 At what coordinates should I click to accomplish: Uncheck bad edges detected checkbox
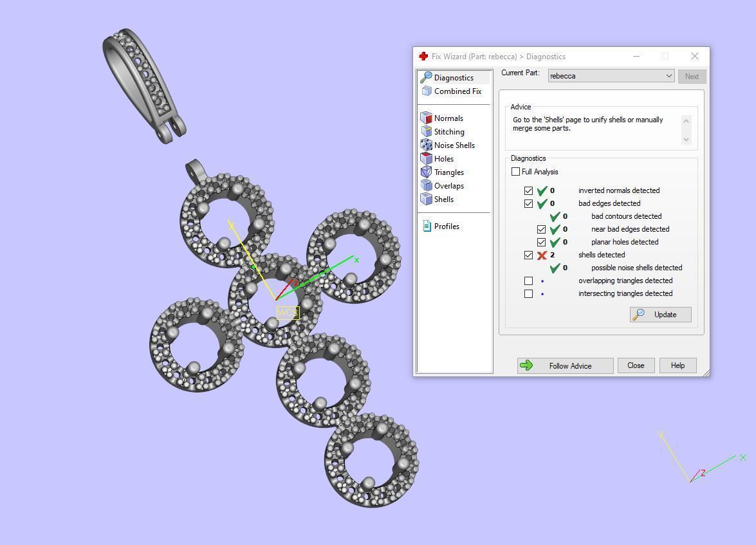528,203
